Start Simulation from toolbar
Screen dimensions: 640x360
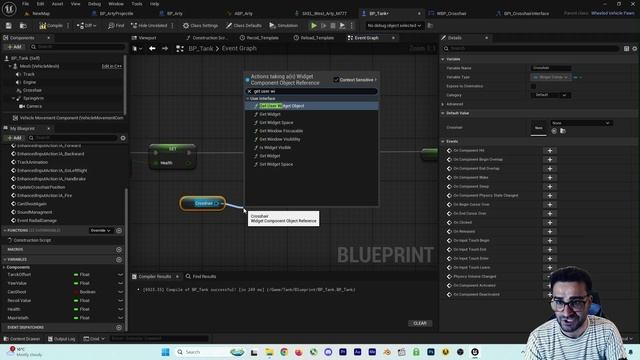coord(284,26)
